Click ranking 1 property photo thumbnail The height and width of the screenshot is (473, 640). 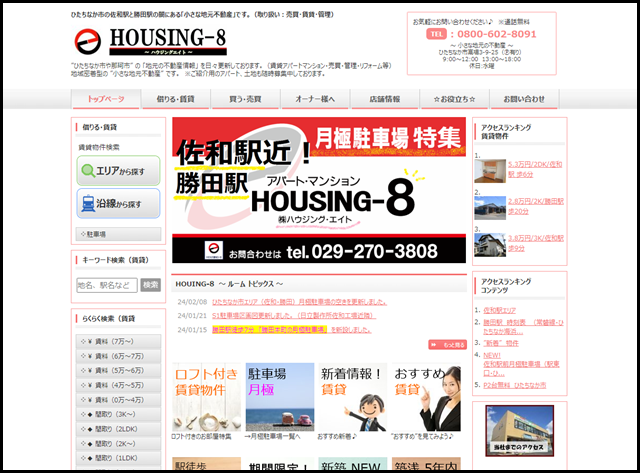coord(490,171)
